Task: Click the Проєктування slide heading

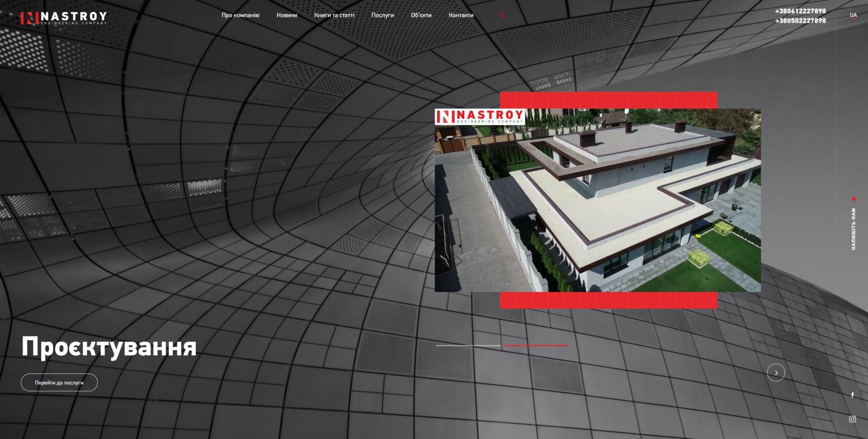Action: tap(109, 347)
